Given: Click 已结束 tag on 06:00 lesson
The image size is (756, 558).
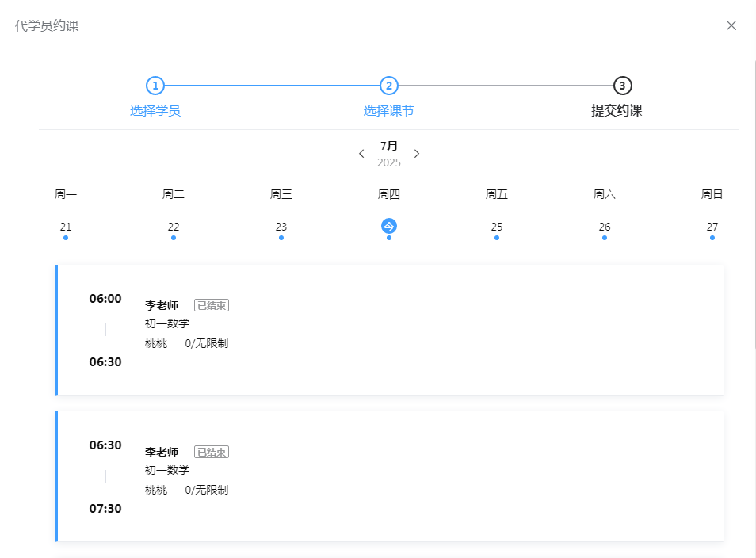Looking at the screenshot, I should tap(212, 305).
